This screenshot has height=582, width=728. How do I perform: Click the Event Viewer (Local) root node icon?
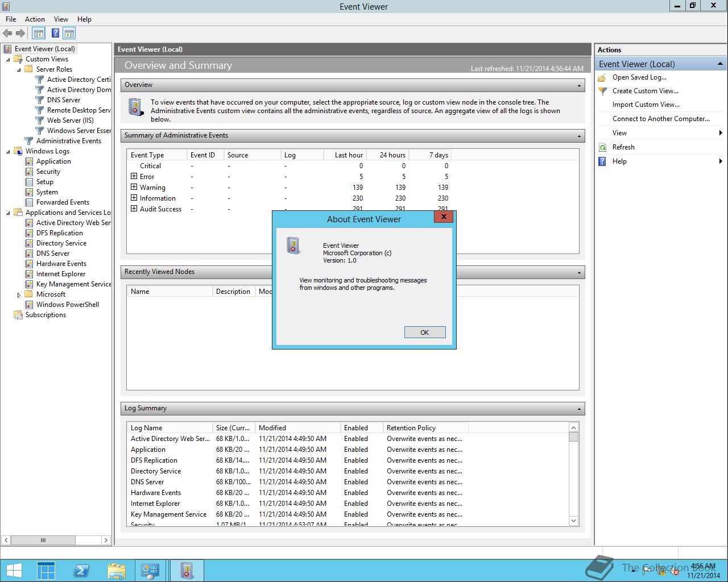(x=7, y=49)
